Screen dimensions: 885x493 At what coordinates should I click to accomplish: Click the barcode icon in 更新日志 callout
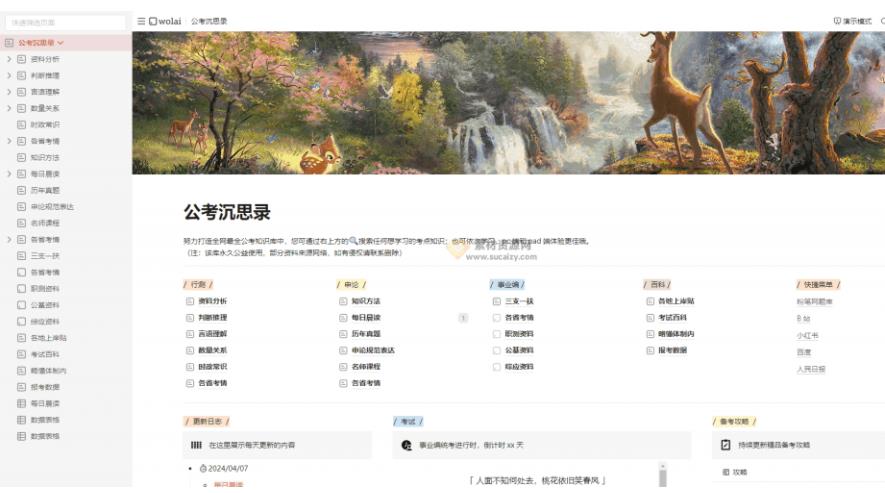pos(196,446)
